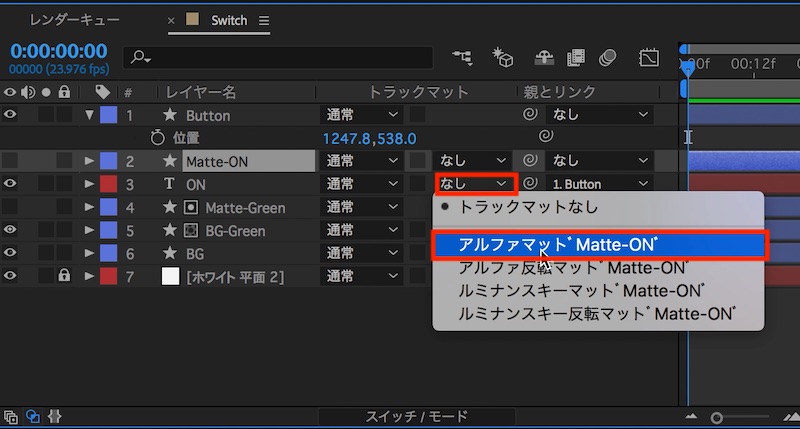This screenshot has width=800, height=429.
Task: Open the composition mini-flowchart icon
Action: [462, 58]
